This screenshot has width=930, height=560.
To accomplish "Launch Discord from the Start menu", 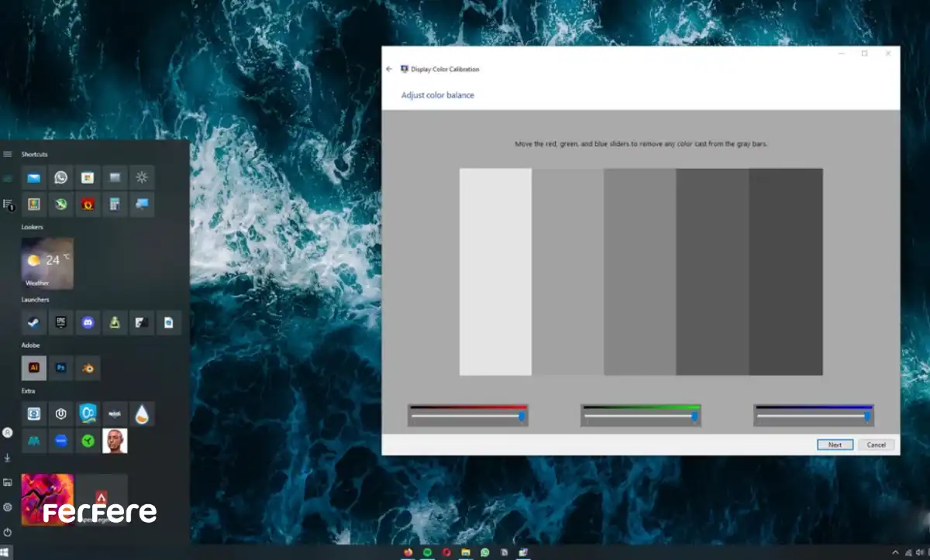I will [88, 322].
